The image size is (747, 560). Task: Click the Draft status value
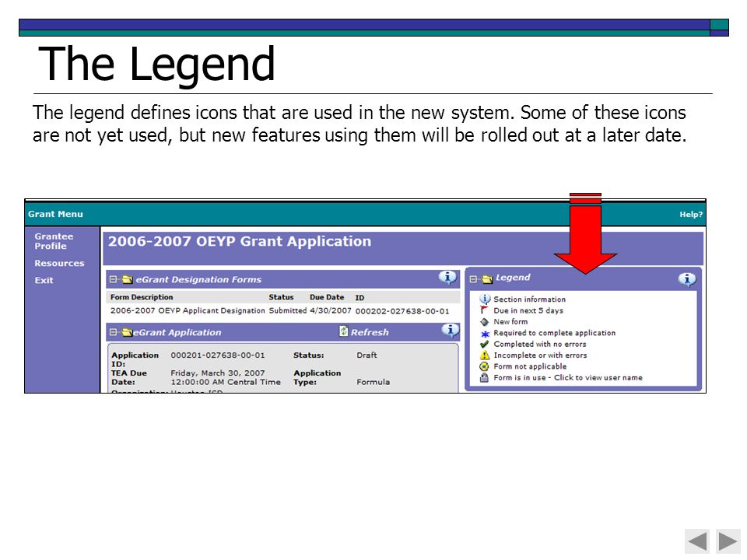tap(366, 355)
